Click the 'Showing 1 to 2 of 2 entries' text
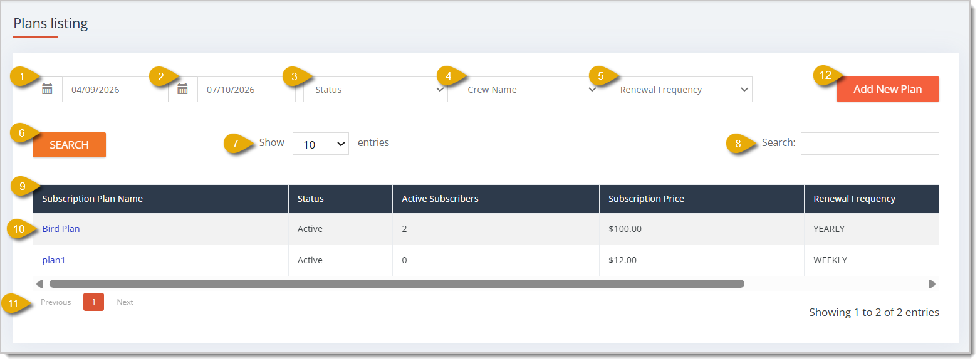The image size is (980, 363). tap(874, 312)
